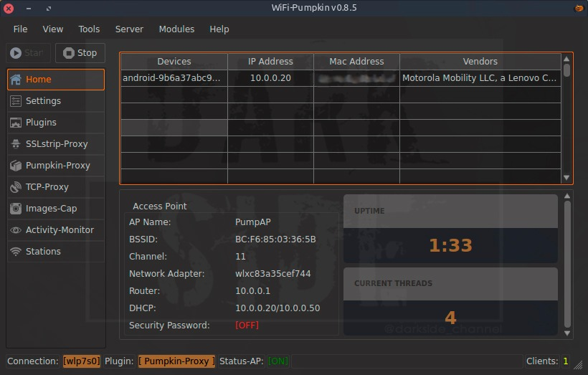Switch to the TCP-Proxy tab
The width and height of the screenshot is (588, 375).
tap(47, 187)
